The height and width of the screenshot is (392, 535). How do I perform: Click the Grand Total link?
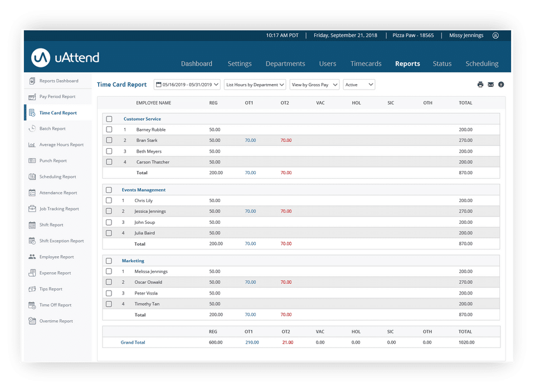[133, 342]
